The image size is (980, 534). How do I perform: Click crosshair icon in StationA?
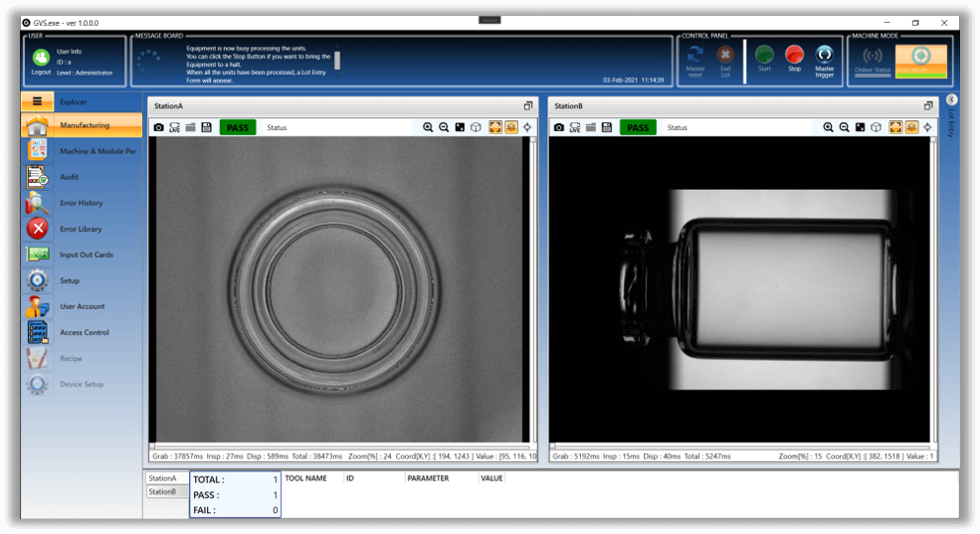[527, 127]
